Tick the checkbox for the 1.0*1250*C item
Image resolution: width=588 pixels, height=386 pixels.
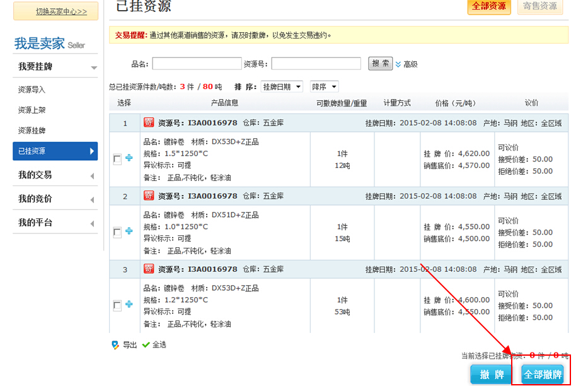pos(117,233)
